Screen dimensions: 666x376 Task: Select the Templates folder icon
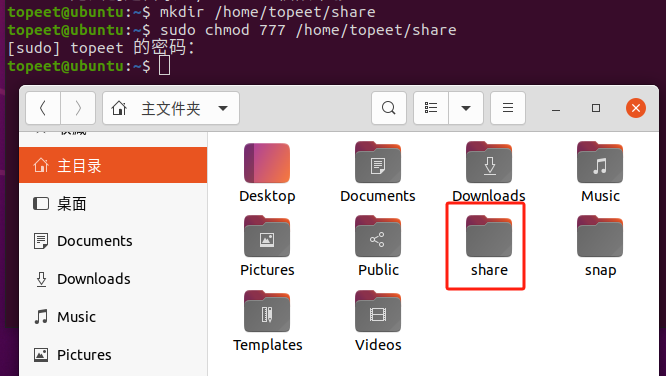pos(267,312)
